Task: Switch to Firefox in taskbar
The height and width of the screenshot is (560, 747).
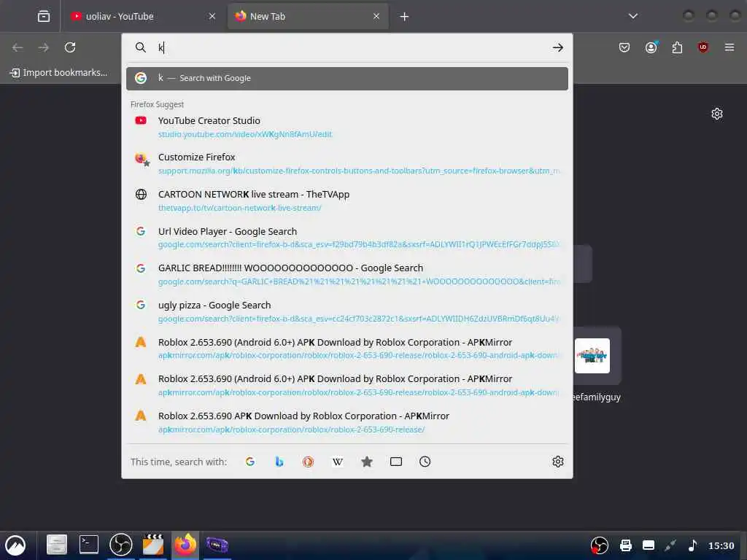Action: click(x=185, y=545)
